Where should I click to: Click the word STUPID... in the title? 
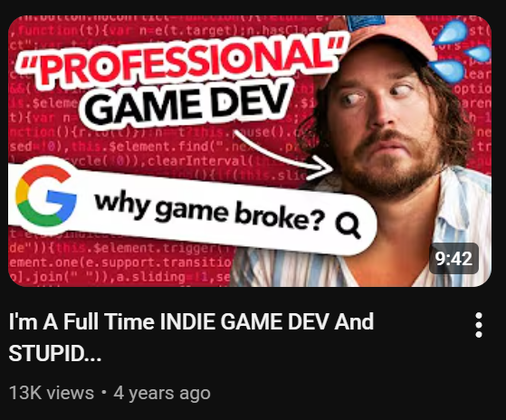55,353
